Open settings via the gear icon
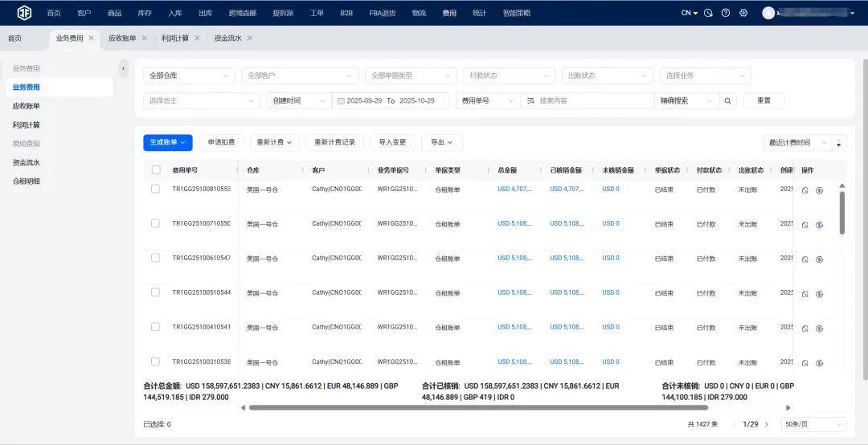This screenshot has height=445, width=868. [743, 13]
